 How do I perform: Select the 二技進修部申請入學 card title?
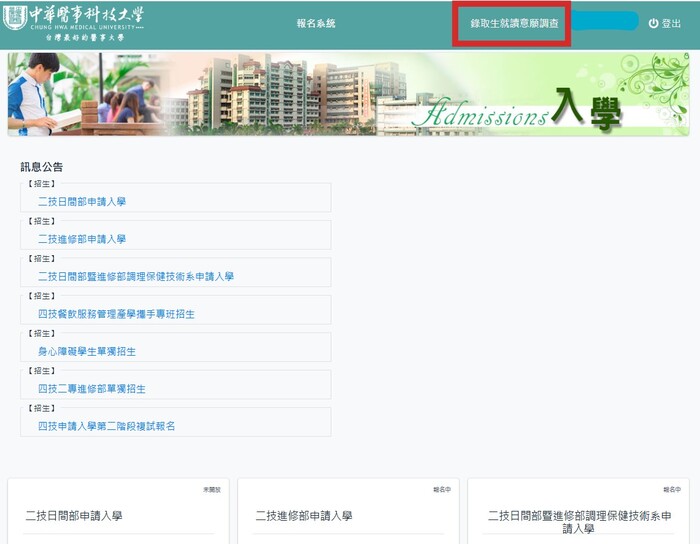304,516
